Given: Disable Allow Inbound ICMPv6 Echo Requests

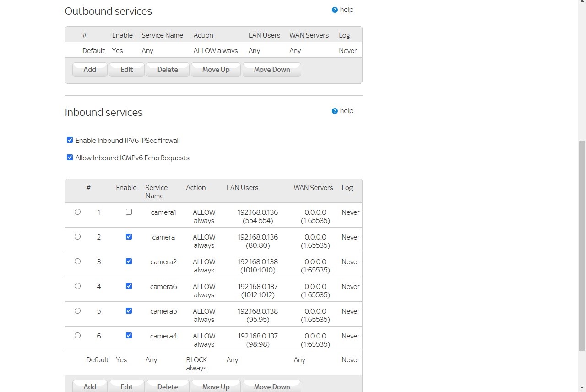Looking at the screenshot, I should [70, 157].
